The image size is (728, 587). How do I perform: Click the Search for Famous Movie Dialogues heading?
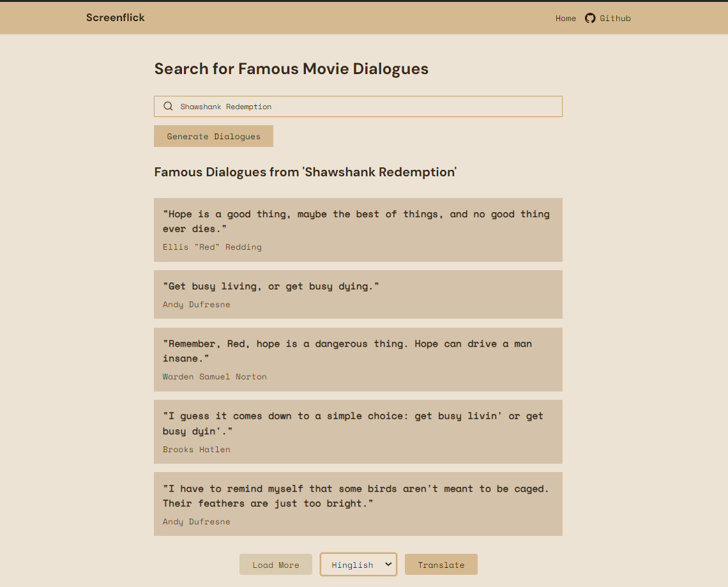click(291, 69)
